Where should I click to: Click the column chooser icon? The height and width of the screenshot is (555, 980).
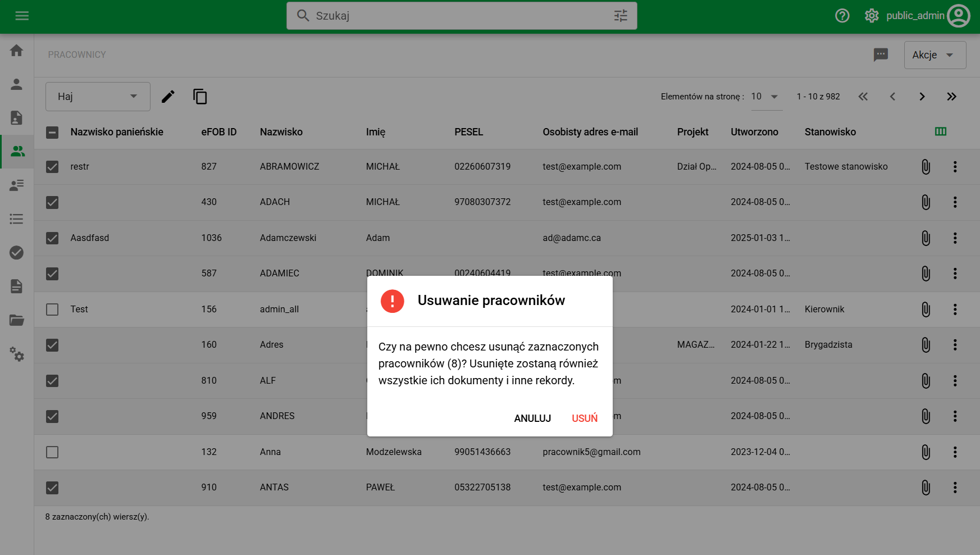pos(940,131)
